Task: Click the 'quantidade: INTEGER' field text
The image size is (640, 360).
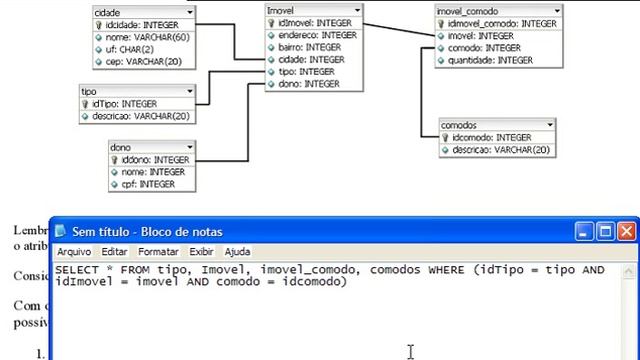Action: click(x=491, y=61)
